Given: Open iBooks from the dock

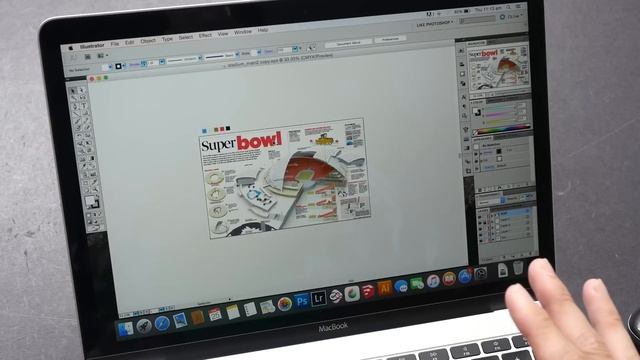Looking at the screenshot, I should click(x=449, y=279).
